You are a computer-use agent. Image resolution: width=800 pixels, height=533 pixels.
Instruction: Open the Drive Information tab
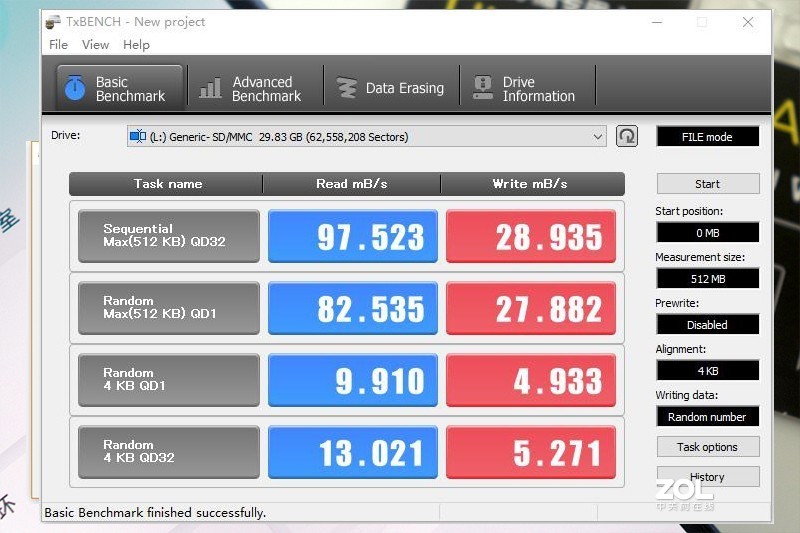528,89
